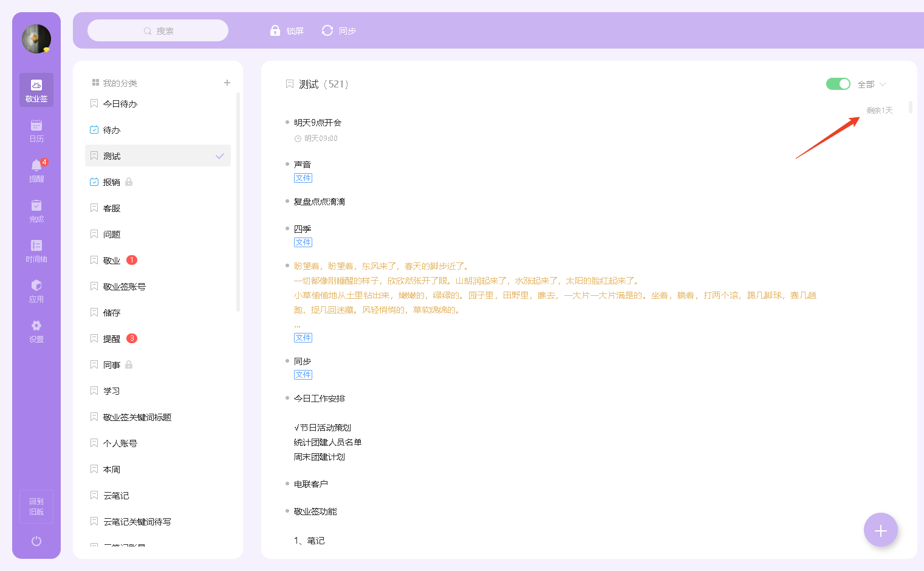Select the 敬业签账号 category
The width and height of the screenshot is (924, 571).
[158, 287]
